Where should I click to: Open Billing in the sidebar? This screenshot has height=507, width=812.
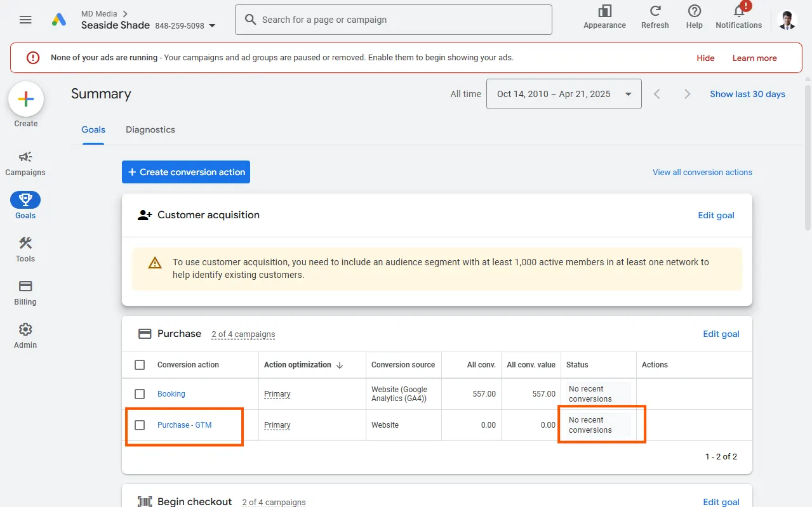tap(25, 293)
